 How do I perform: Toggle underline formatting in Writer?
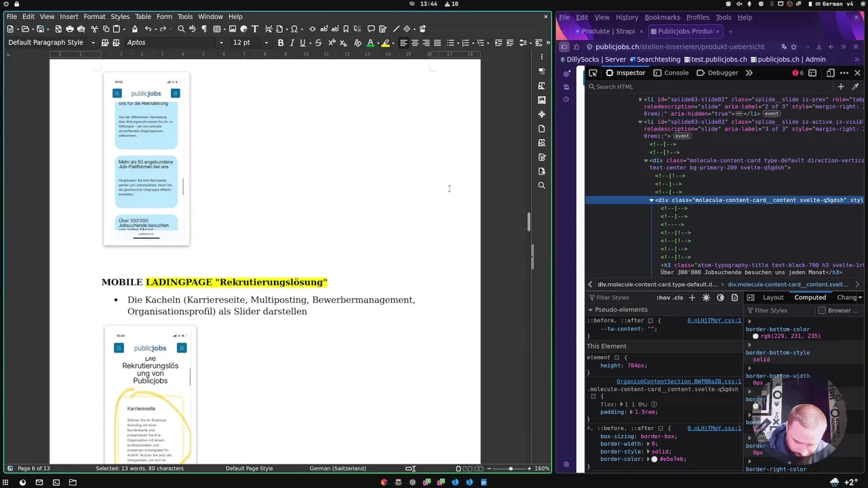coord(303,43)
